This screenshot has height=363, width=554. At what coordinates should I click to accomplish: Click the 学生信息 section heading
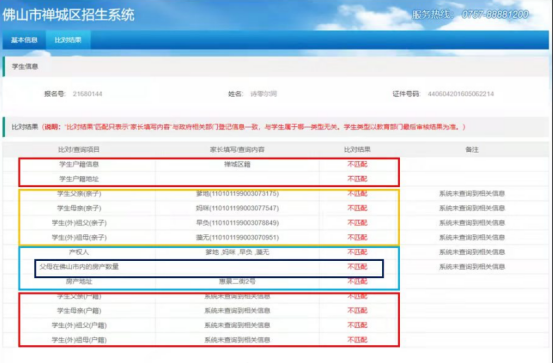coord(25,66)
